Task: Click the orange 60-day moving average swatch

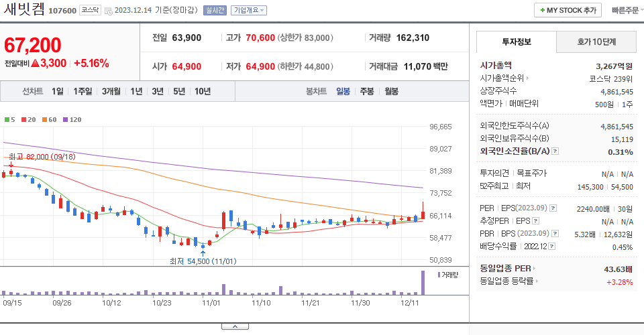Action: 44,120
